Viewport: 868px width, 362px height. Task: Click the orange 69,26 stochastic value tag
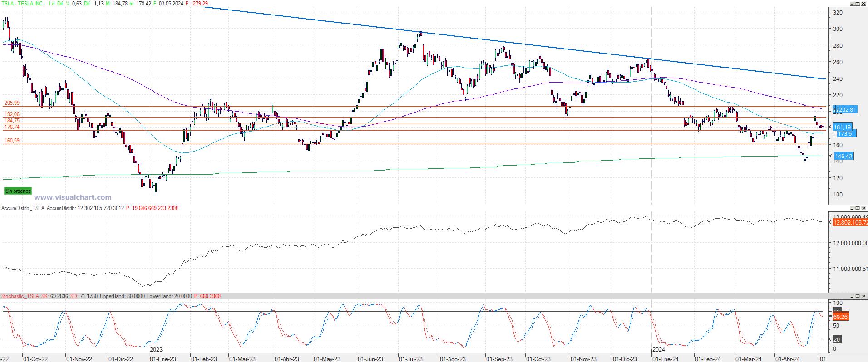841,317
